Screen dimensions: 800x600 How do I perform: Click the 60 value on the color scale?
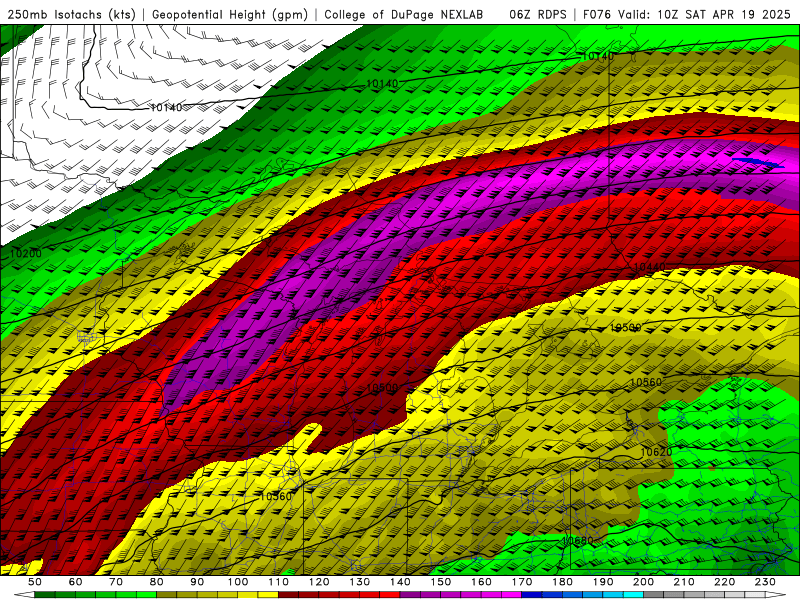coord(76,582)
